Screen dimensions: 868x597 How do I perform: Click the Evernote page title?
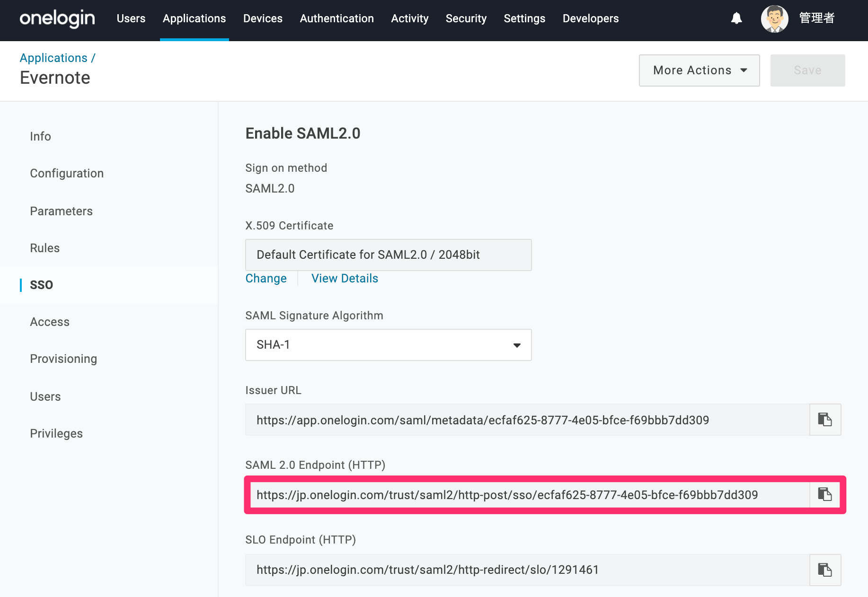pos(55,78)
